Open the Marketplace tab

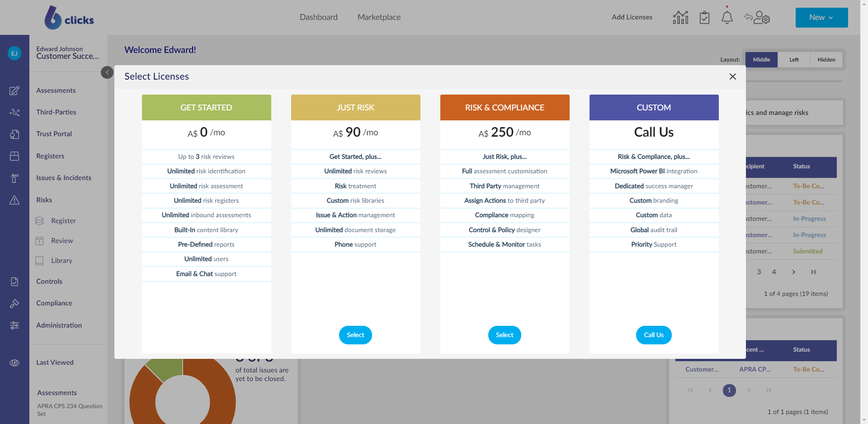[379, 17]
